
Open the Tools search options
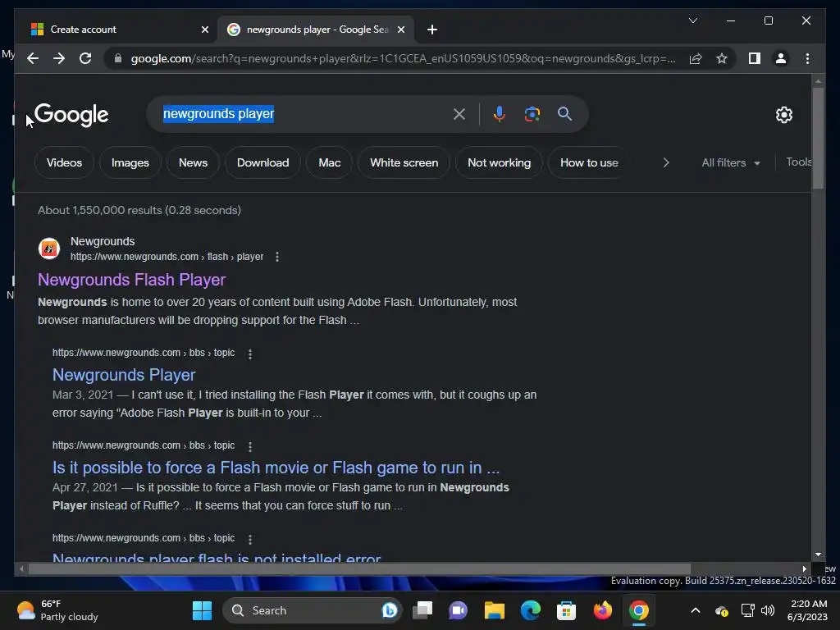(798, 162)
